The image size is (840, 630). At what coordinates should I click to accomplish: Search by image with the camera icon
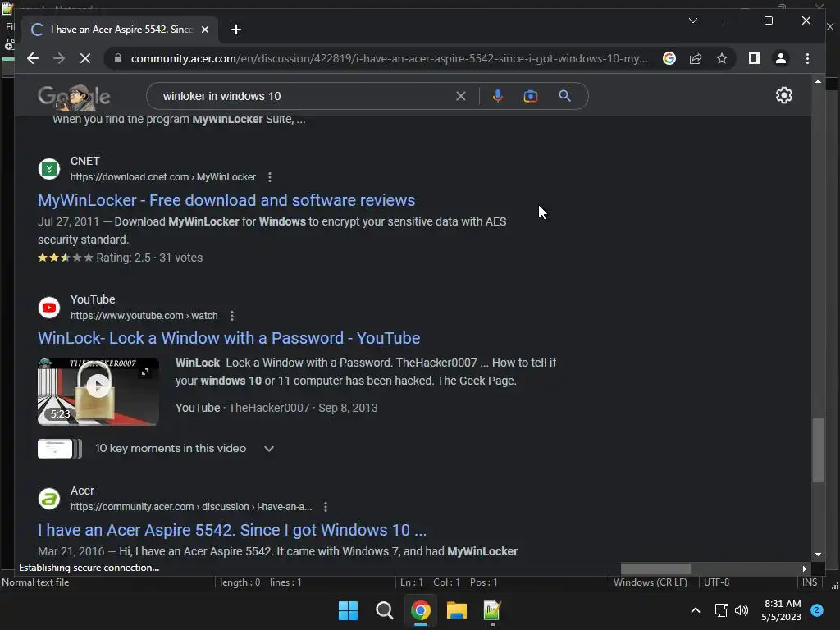[531, 96]
